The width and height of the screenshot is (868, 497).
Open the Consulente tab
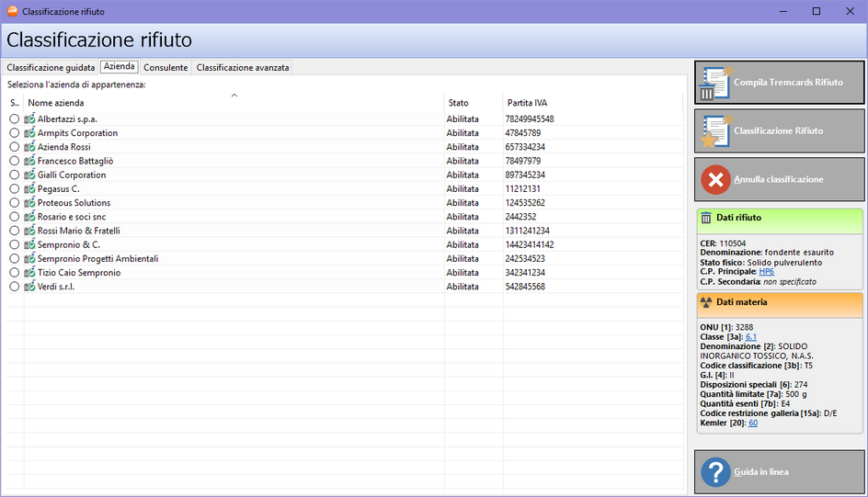[x=166, y=68]
